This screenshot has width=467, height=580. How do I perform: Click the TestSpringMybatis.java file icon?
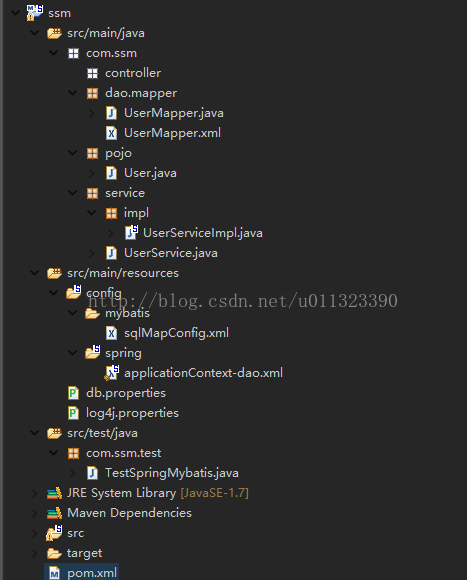point(92,473)
